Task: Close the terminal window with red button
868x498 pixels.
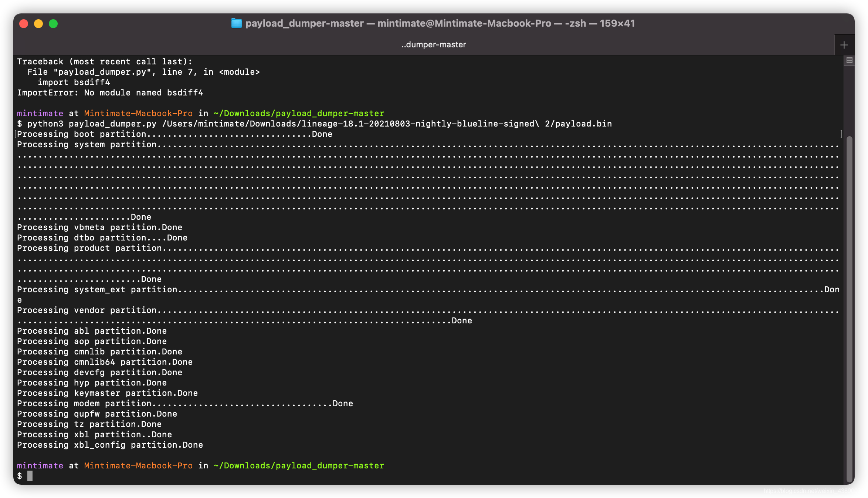Action: coord(24,24)
